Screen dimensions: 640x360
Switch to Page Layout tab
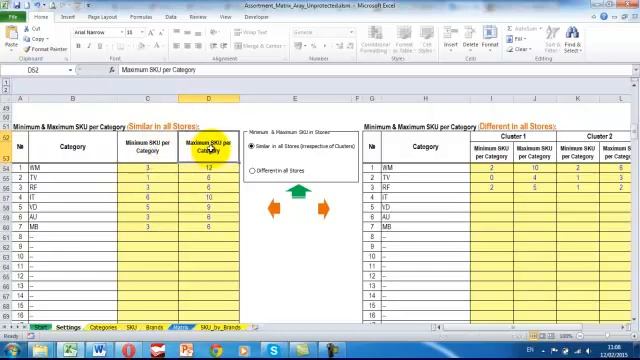point(102,17)
